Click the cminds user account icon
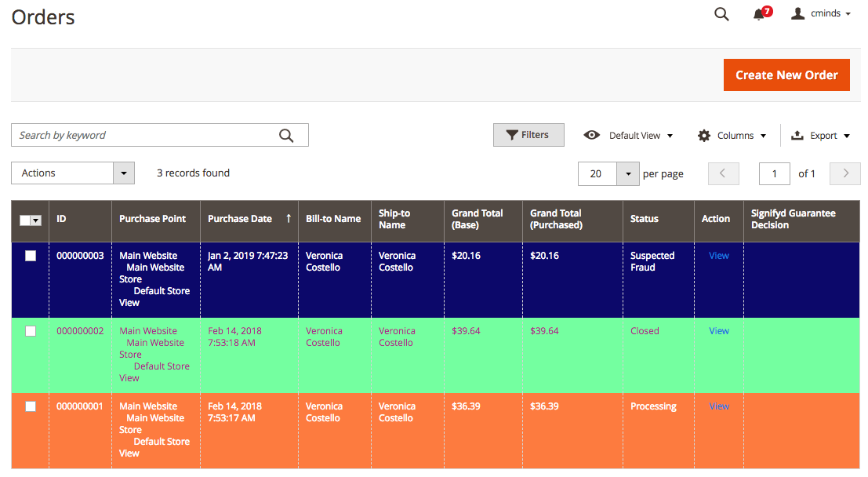 point(798,13)
